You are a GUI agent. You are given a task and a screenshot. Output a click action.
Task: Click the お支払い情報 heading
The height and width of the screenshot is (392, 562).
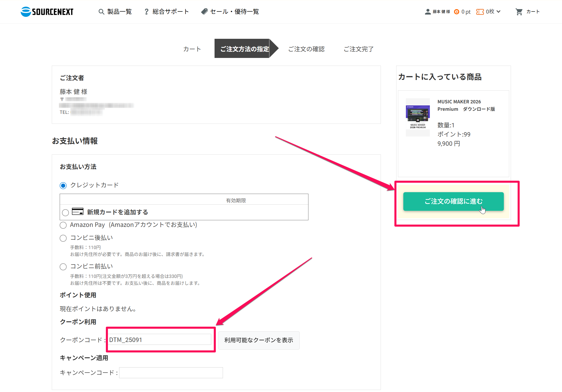pyautogui.click(x=75, y=141)
